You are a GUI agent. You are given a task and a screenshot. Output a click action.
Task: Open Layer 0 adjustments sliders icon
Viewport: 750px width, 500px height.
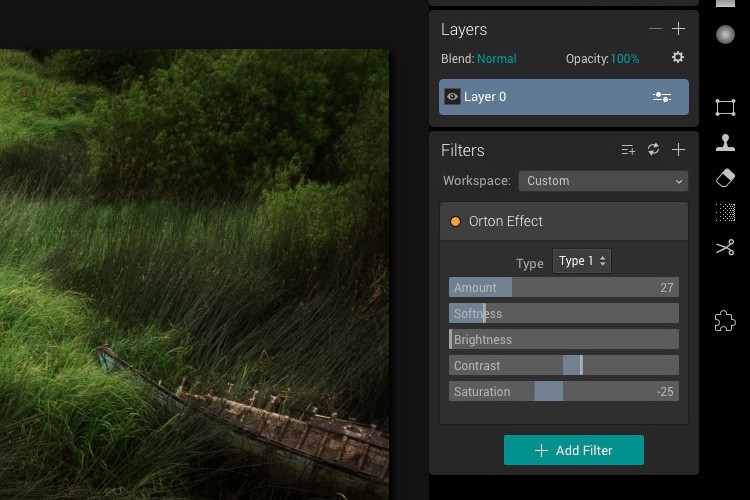coord(662,97)
